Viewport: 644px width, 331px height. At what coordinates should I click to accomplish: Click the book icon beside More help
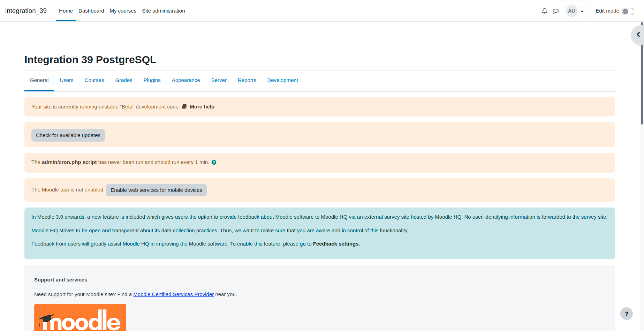pyautogui.click(x=184, y=106)
